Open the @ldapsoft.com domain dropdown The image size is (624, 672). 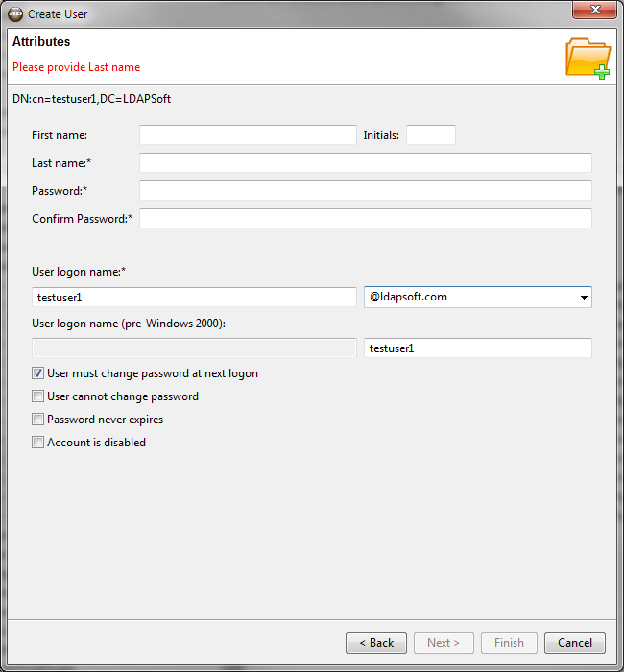point(478,297)
